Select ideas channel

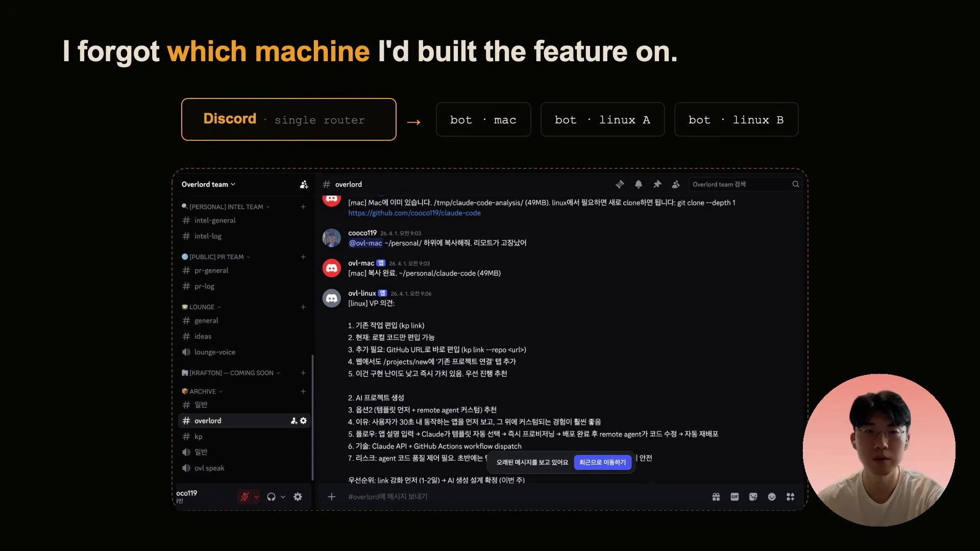click(244, 336)
